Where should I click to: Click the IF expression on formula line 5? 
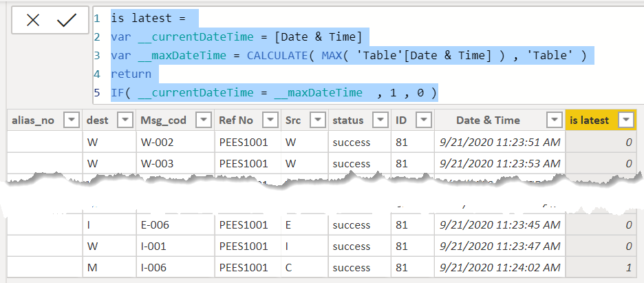pos(274,92)
